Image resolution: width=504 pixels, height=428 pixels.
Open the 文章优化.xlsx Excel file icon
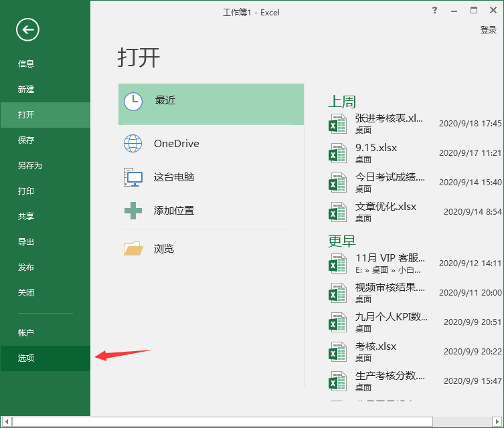click(x=337, y=212)
